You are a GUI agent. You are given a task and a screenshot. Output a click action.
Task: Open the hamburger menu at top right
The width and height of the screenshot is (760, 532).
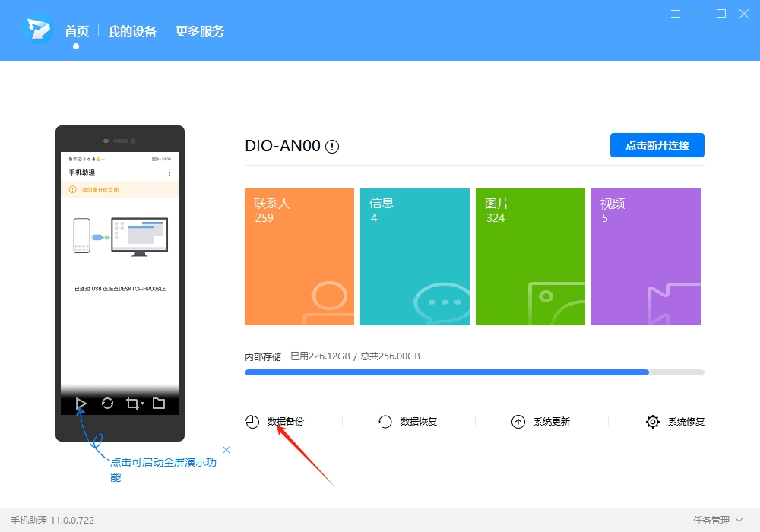(676, 14)
